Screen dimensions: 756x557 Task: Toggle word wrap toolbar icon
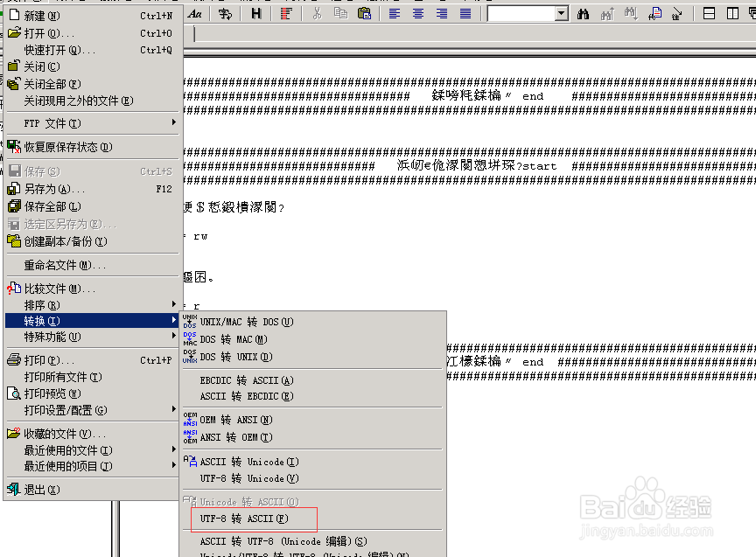[x=225, y=13]
